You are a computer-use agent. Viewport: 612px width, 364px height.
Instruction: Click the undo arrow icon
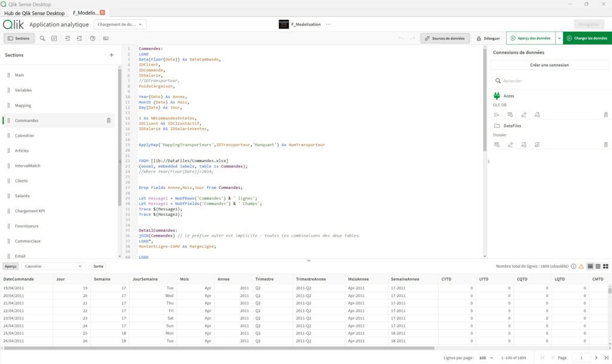400,38
